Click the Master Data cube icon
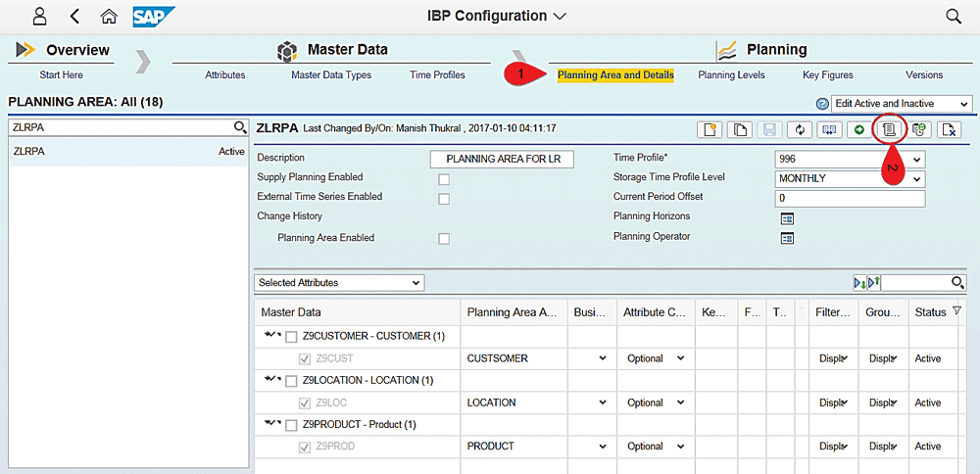This screenshot has width=980, height=474. point(287,51)
